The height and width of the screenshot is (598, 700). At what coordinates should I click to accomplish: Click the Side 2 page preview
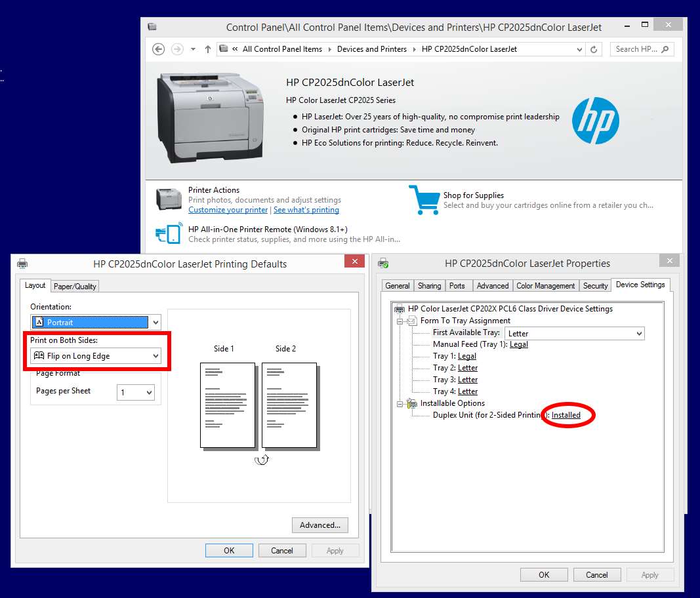[x=289, y=405]
